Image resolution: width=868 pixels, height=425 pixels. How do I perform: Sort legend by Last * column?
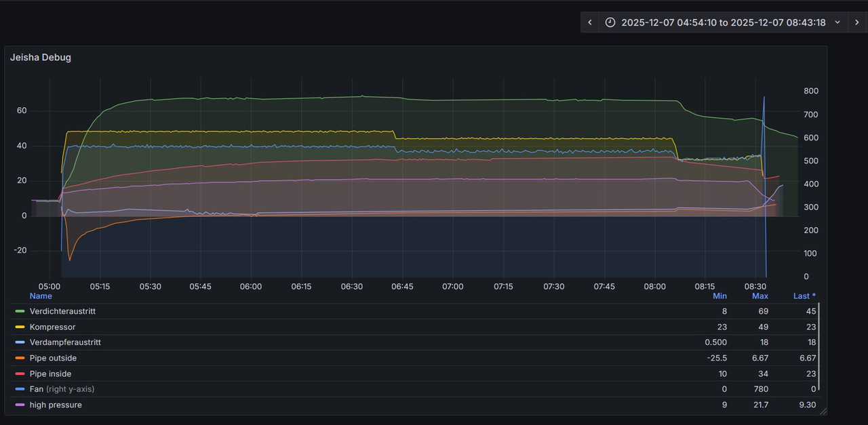805,296
